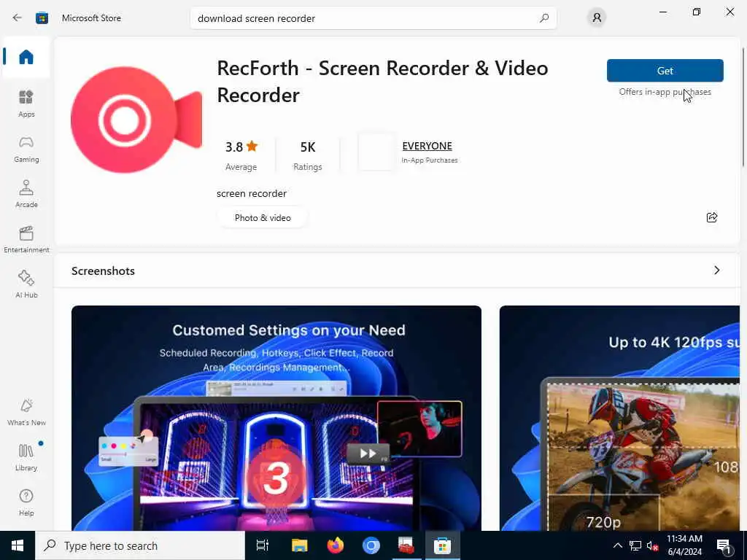Screen dimensions: 747x560
Task: Click the muted volume tray icon
Action: 652,545
